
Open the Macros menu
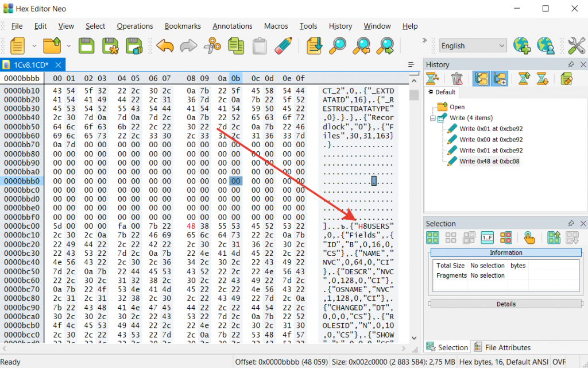pos(276,26)
